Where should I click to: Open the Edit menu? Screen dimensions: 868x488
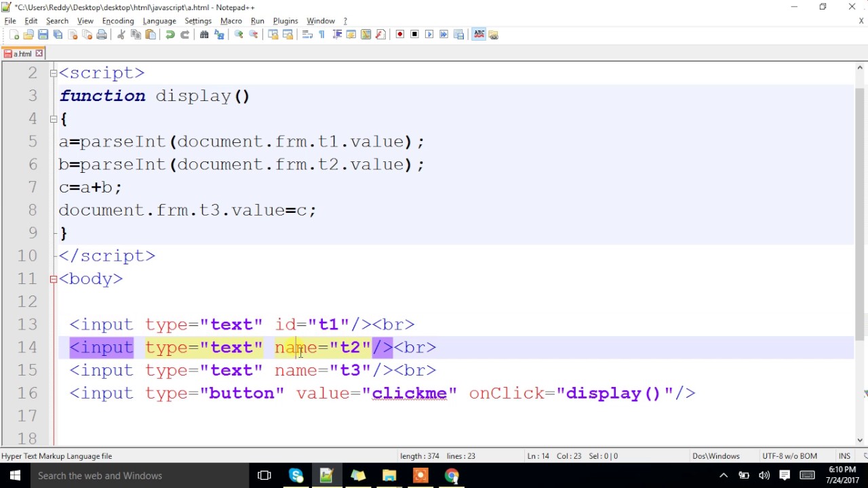tap(31, 21)
